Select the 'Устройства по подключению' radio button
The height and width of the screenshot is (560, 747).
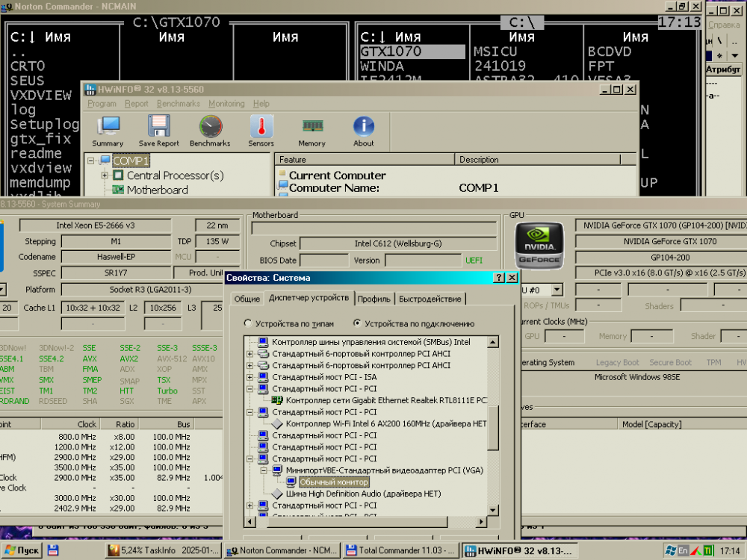pyautogui.click(x=357, y=324)
